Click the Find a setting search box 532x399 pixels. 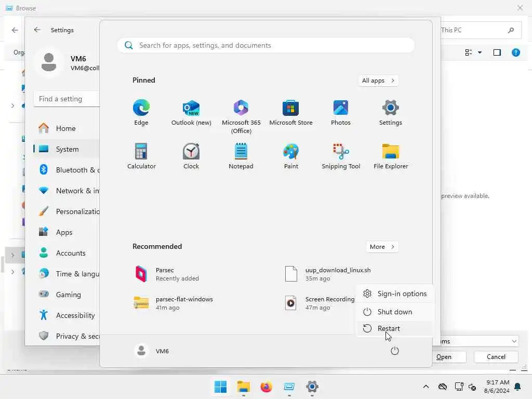pyautogui.click(x=66, y=99)
